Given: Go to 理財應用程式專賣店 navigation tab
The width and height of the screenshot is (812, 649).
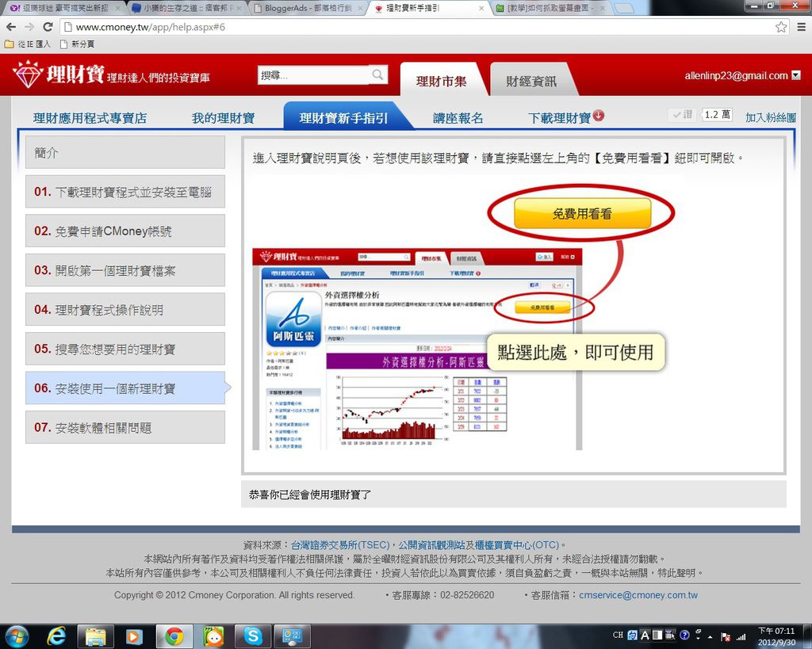Looking at the screenshot, I should click(90, 118).
